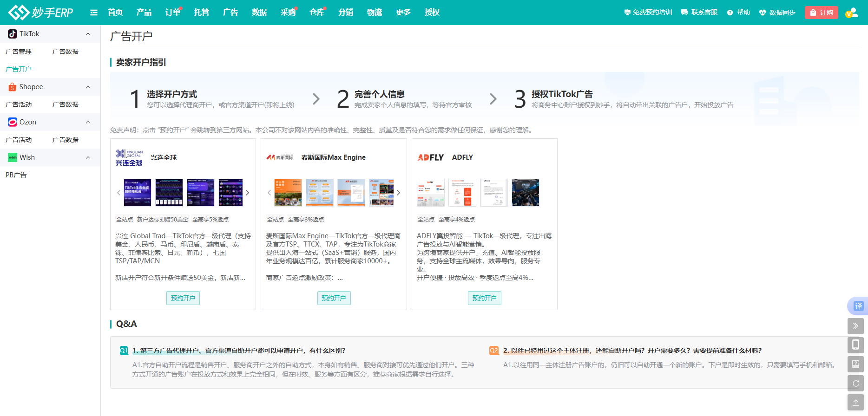Viewport: 868px width, 416px height.
Task: Click the back-to-top arrow icon
Action: [855, 403]
